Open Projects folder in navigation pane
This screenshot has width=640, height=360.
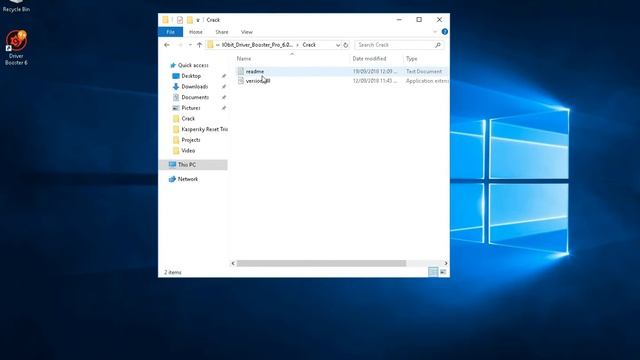(x=191, y=140)
